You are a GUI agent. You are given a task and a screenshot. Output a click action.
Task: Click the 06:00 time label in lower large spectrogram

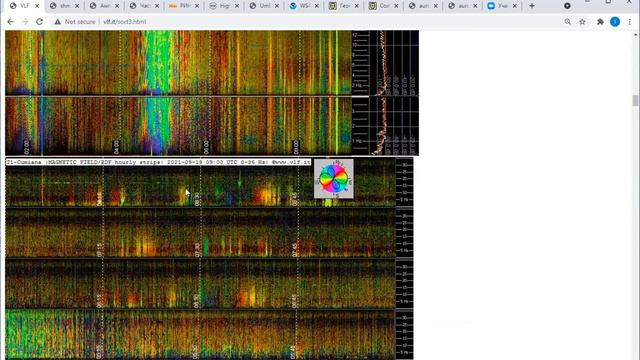point(206,147)
